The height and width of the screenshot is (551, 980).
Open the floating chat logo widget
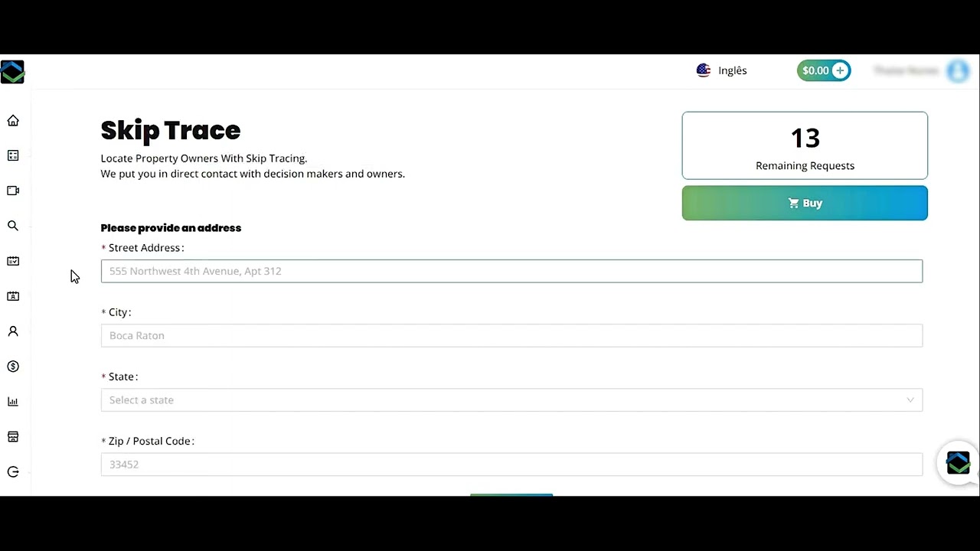tap(958, 462)
